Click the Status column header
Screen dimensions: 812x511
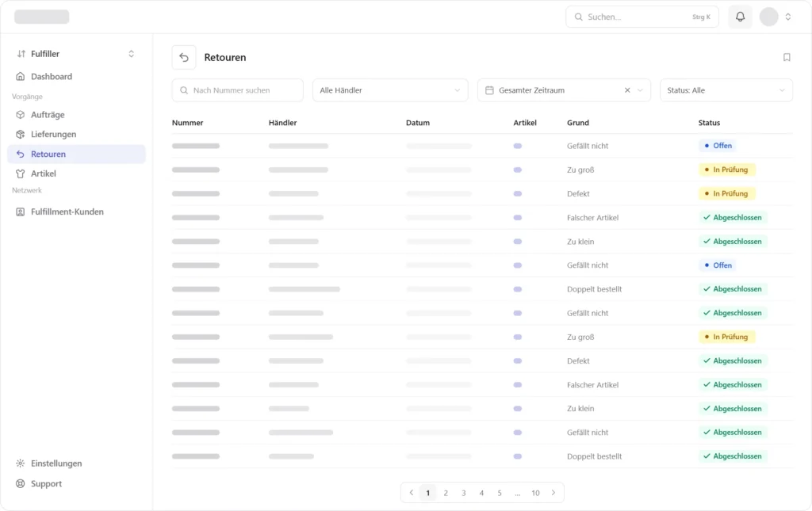tap(709, 123)
